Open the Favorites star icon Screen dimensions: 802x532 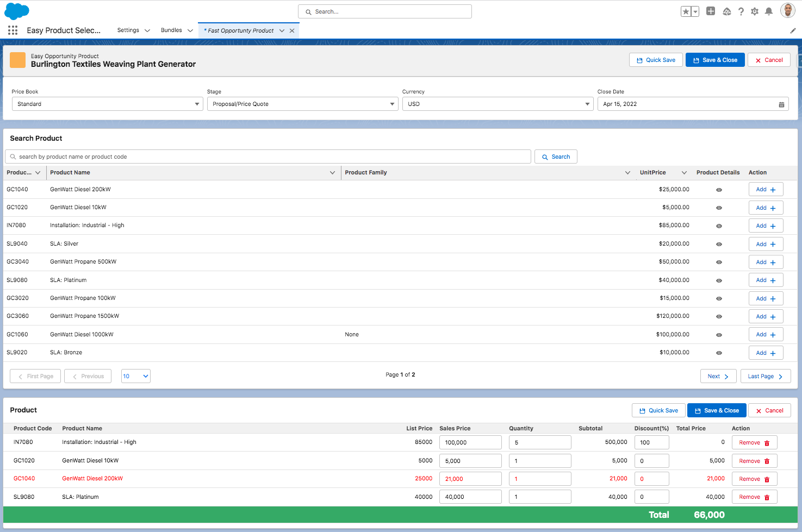(686, 11)
